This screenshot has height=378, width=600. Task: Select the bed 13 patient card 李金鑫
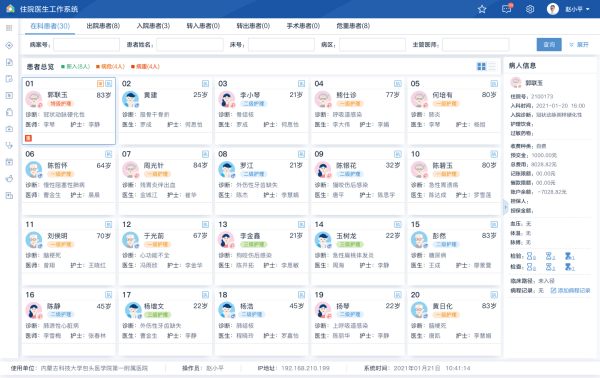click(262, 245)
